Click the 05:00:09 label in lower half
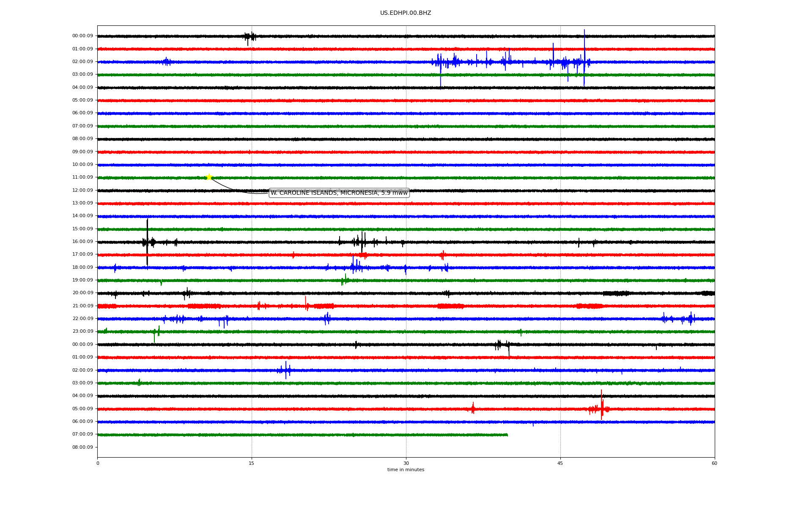The width and height of the screenshot is (812, 508). coord(82,409)
